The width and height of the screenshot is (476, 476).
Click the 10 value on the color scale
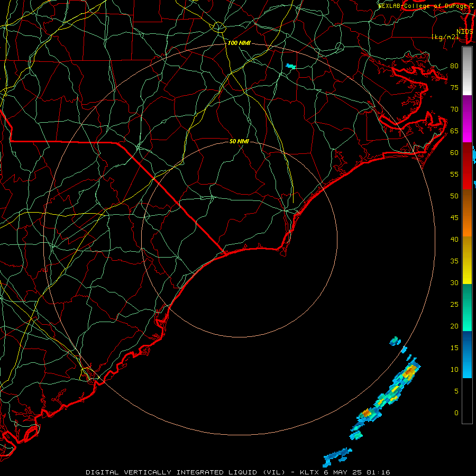(x=454, y=370)
